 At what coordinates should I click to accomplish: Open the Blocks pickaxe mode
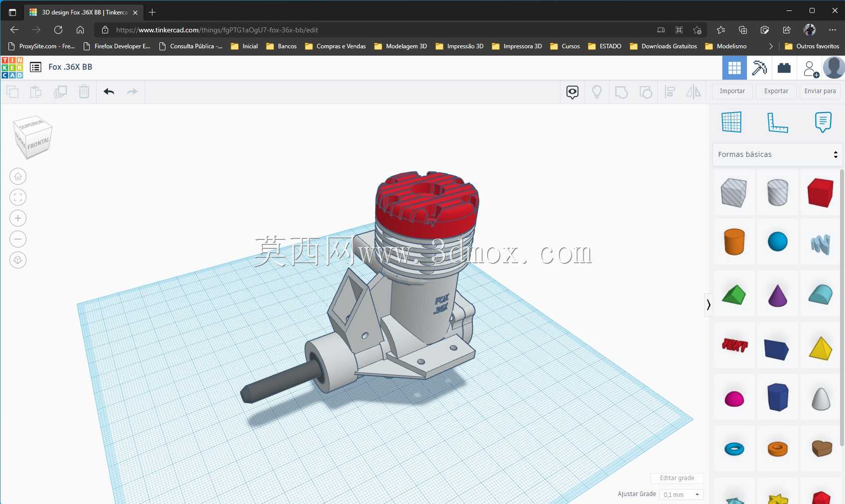tap(759, 68)
